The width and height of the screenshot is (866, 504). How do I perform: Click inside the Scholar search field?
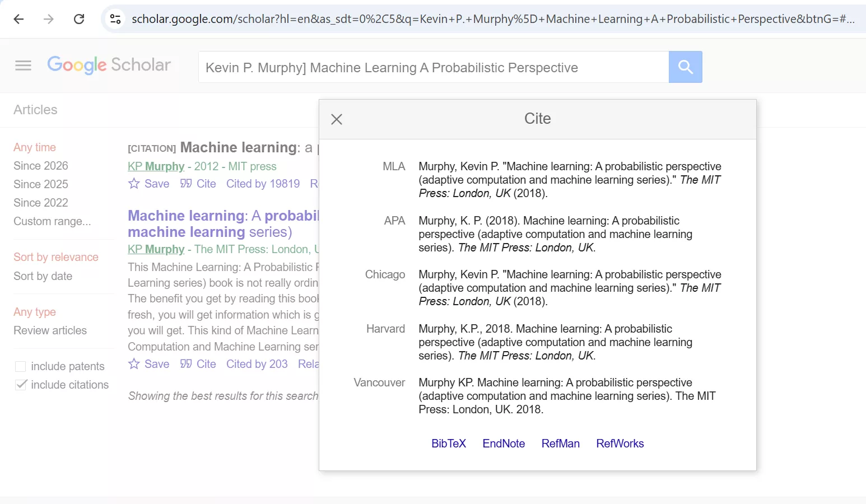[x=431, y=67]
